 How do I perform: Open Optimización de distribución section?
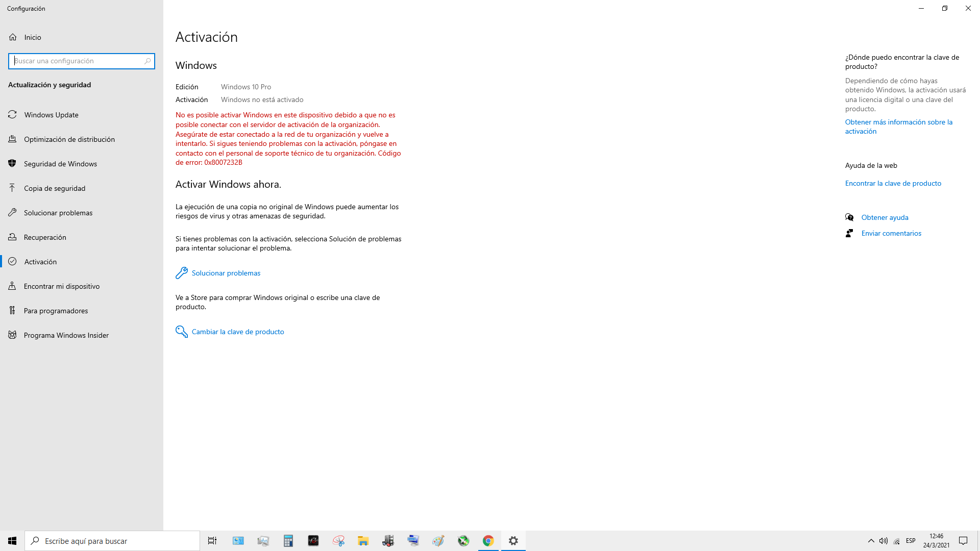[x=69, y=139]
